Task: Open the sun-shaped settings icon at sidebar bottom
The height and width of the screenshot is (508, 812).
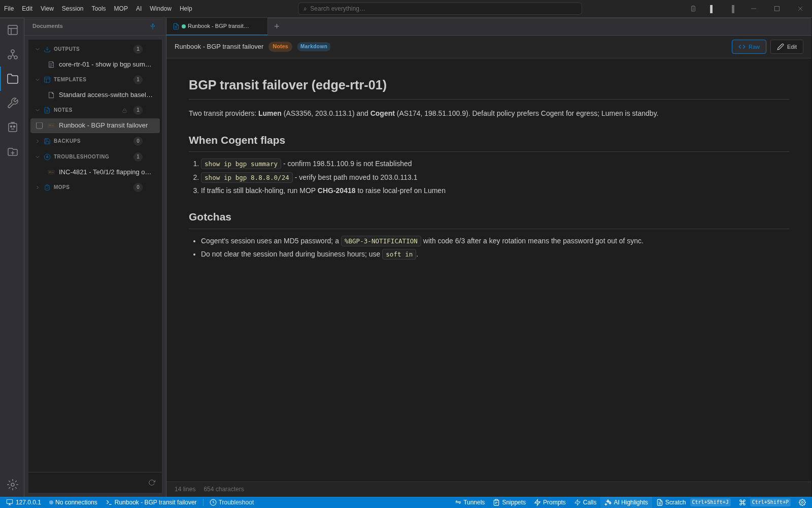Action: pyautogui.click(x=13, y=485)
